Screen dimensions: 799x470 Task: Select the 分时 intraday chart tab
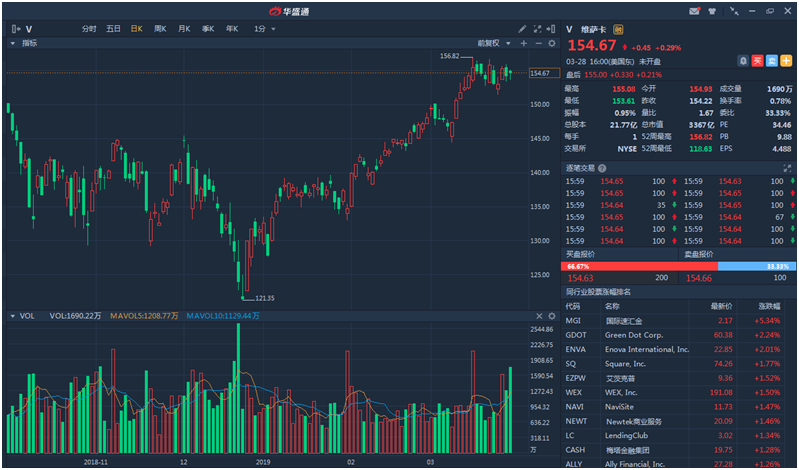[90, 29]
